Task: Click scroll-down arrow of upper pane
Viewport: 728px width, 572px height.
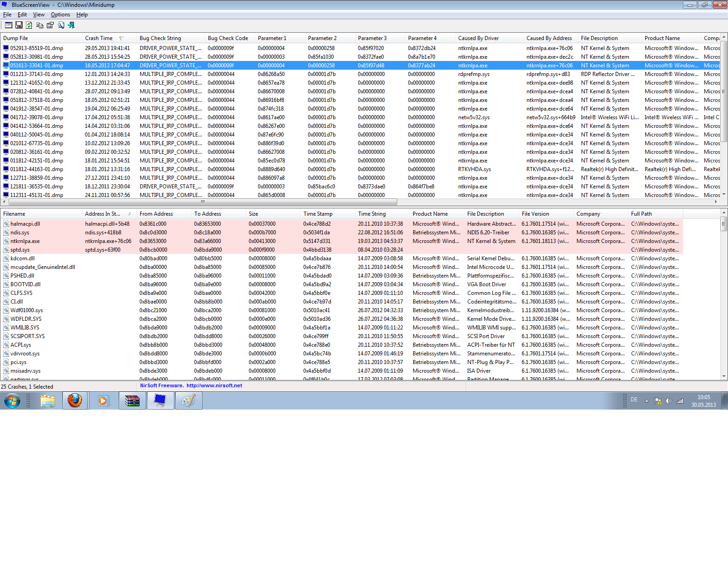Action: (x=724, y=194)
